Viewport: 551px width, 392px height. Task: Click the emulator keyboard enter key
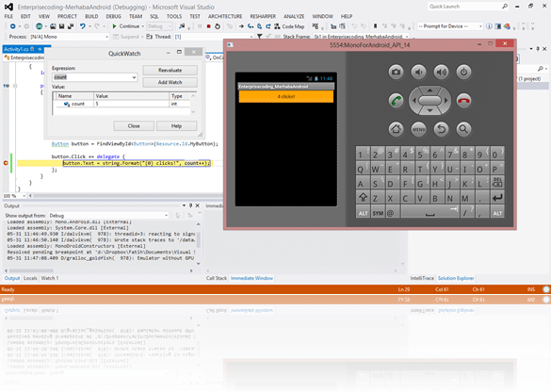(x=497, y=197)
